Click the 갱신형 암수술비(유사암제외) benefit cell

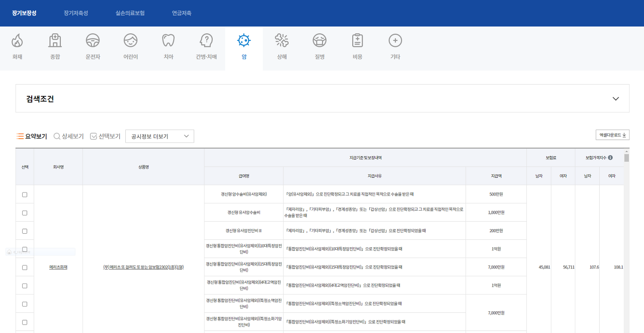click(244, 194)
